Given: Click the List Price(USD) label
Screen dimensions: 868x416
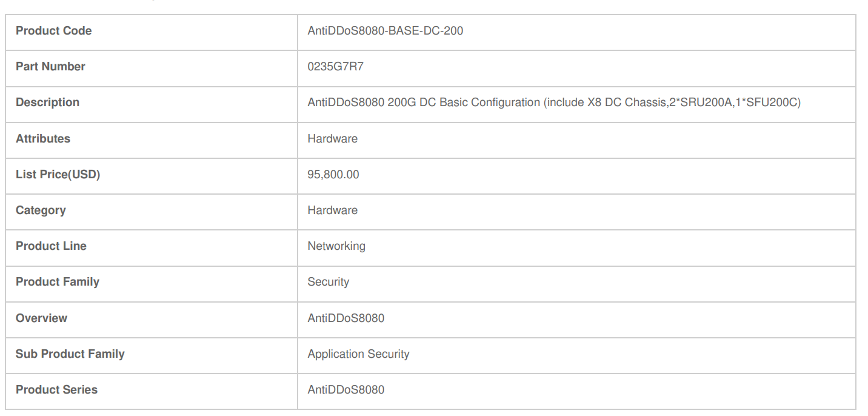Looking at the screenshot, I should pos(58,175).
